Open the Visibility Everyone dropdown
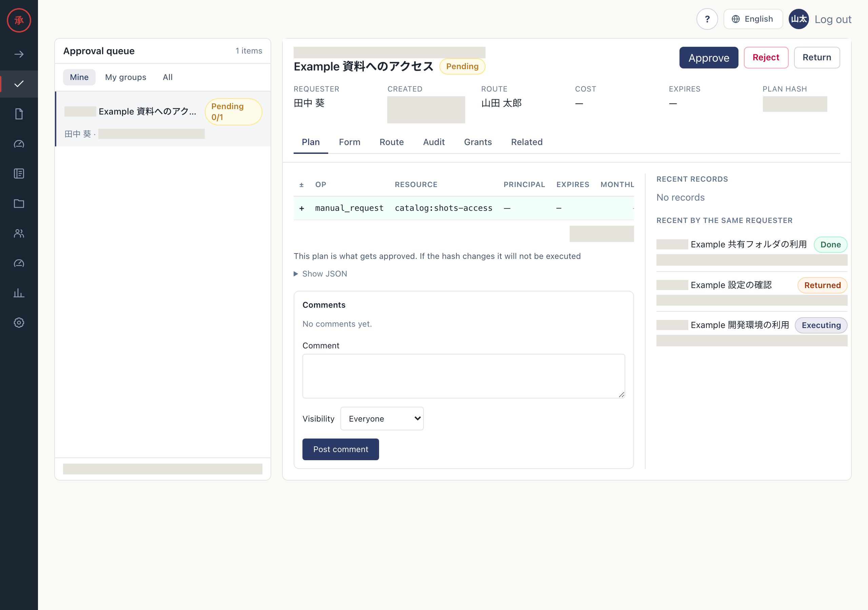Image resolution: width=868 pixels, height=610 pixels. (382, 419)
